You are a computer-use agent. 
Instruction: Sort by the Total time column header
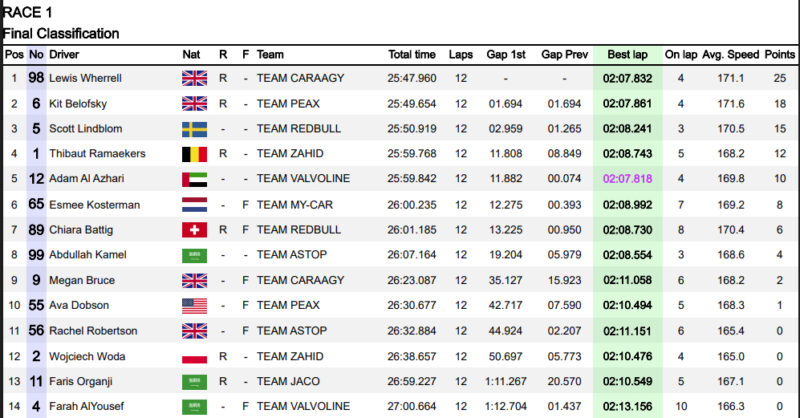coord(412,54)
